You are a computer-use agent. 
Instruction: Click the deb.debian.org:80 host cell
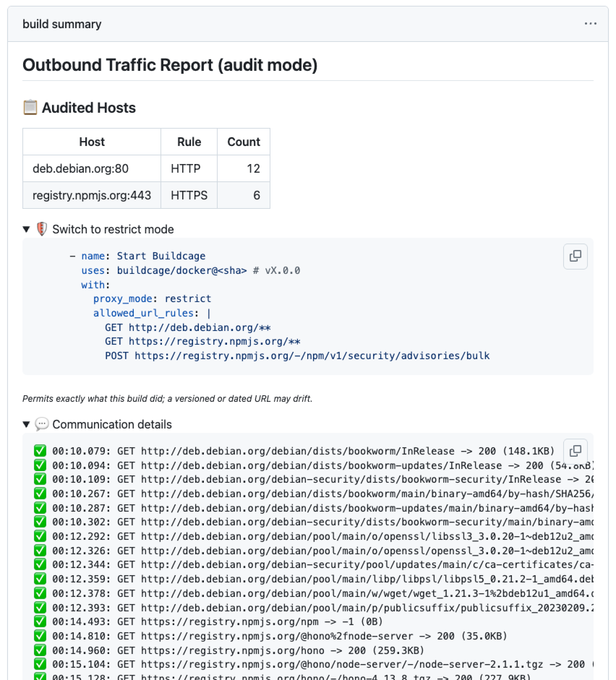[x=92, y=169]
